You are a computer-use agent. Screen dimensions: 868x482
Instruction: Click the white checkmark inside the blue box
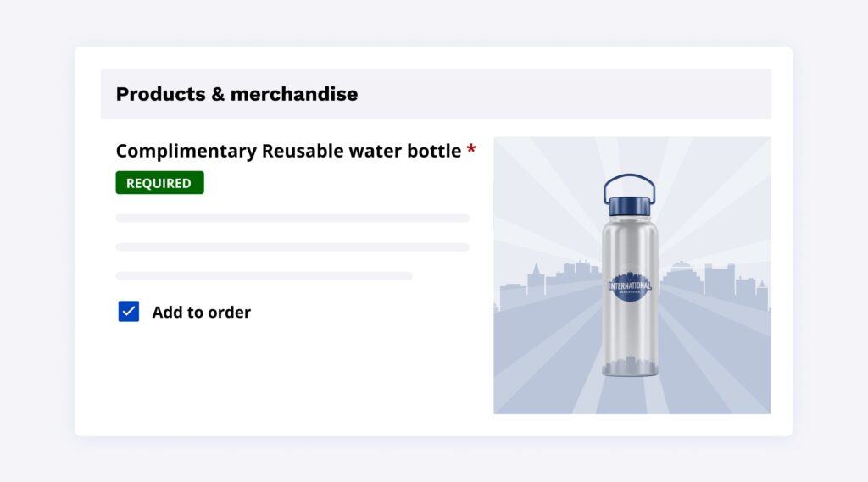(x=129, y=312)
